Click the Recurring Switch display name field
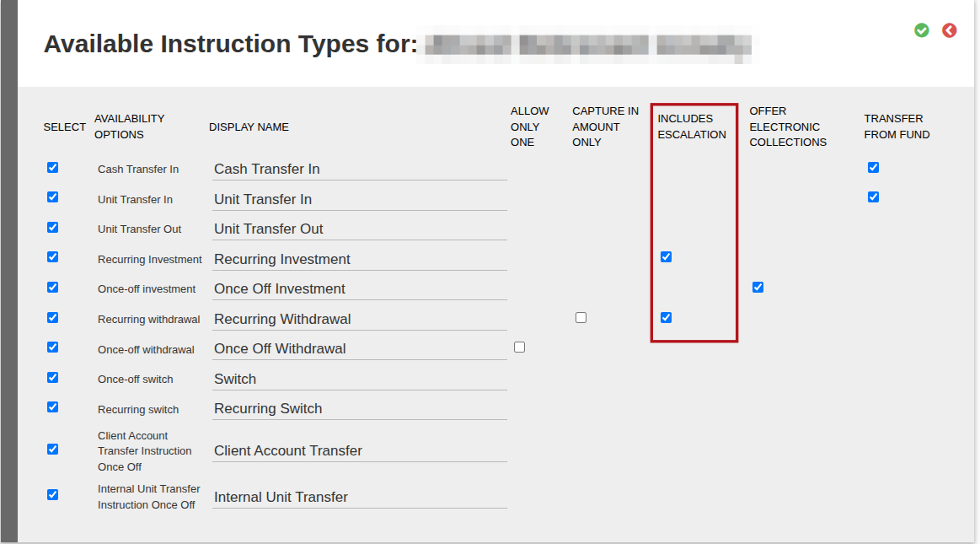The height and width of the screenshot is (544, 980). point(359,409)
